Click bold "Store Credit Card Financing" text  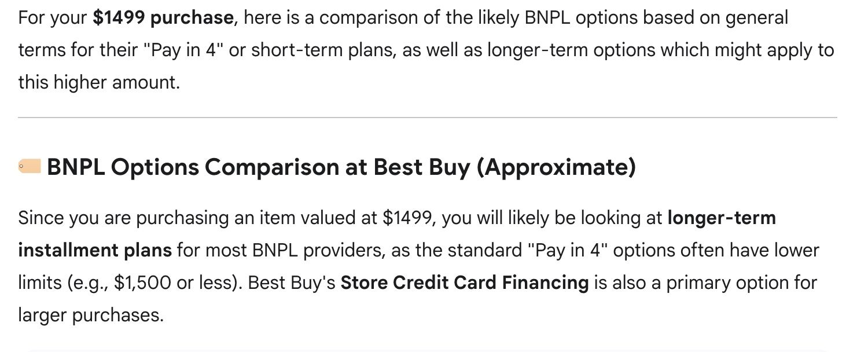coord(464,283)
